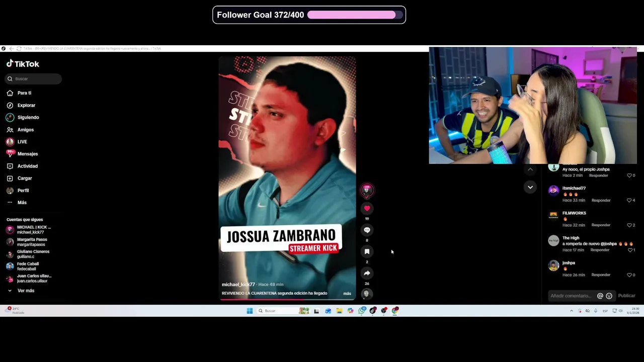This screenshot has height=362, width=644.
Task: Open the weather widget on taskbar
Action: point(15,310)
